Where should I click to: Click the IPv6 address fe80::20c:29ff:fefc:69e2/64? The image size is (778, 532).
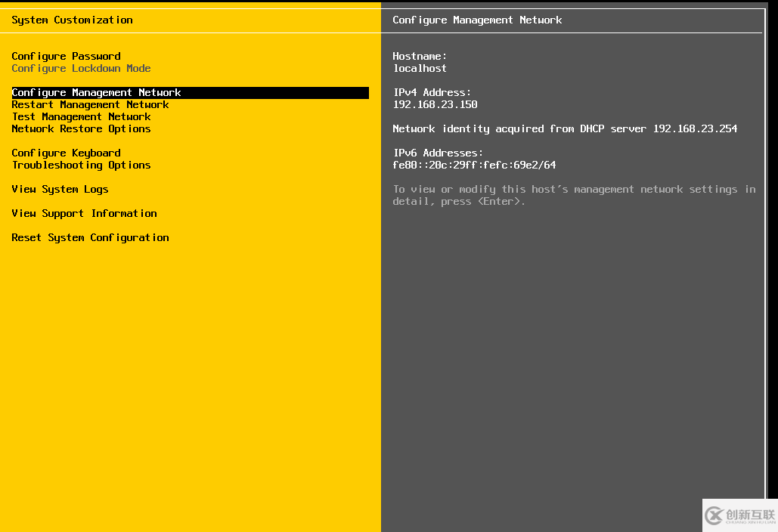[x=474, y=165]
